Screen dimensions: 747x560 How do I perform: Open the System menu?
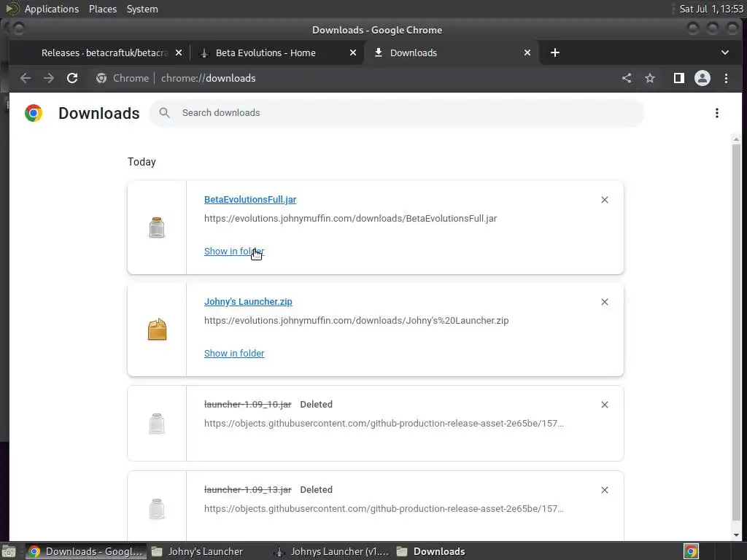(142, 9)
